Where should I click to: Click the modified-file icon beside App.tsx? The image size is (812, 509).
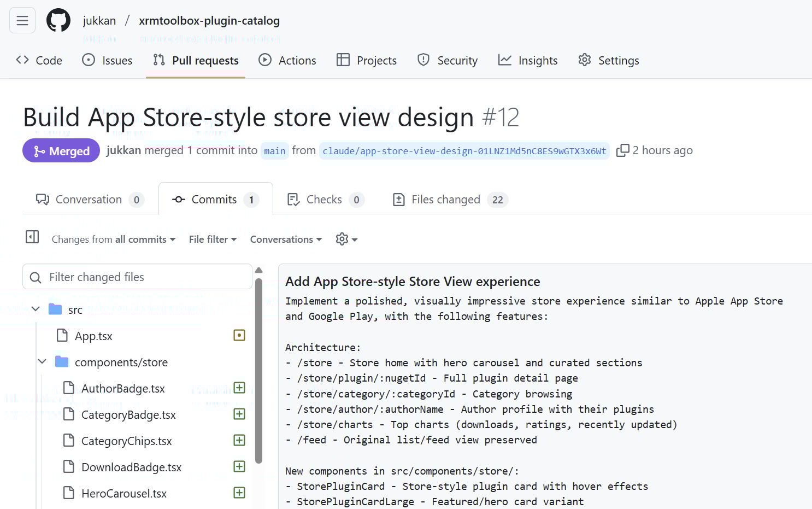pos(239,335)
